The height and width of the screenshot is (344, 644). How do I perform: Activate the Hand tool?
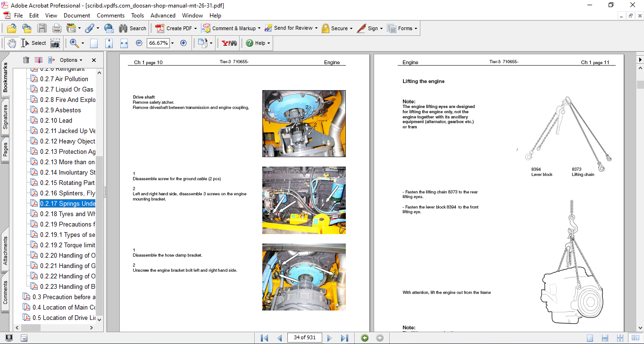pyautogui.click(x=12, y=43)
